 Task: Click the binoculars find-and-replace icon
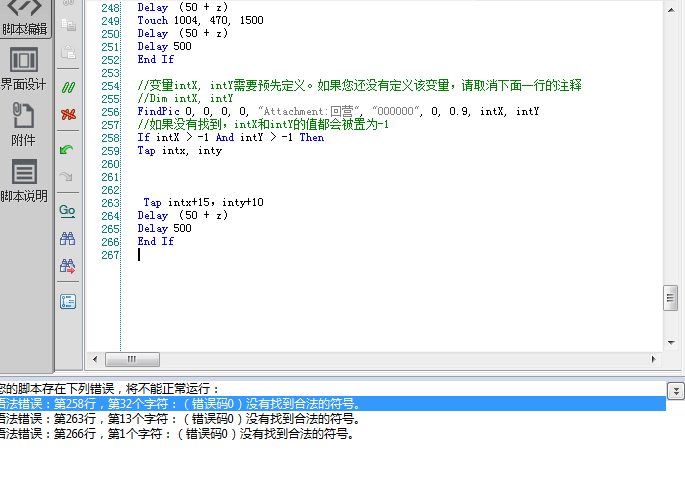68,266
